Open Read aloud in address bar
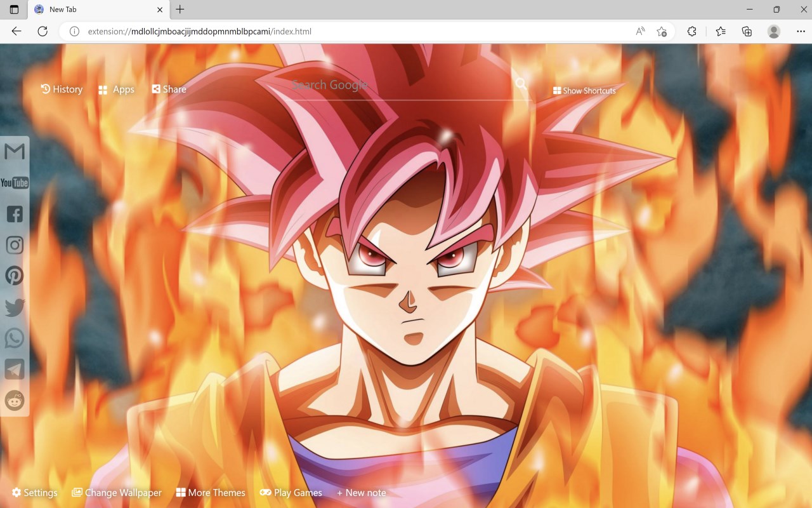Viewport: 812px width, 508px height. (x=640, y=31)
